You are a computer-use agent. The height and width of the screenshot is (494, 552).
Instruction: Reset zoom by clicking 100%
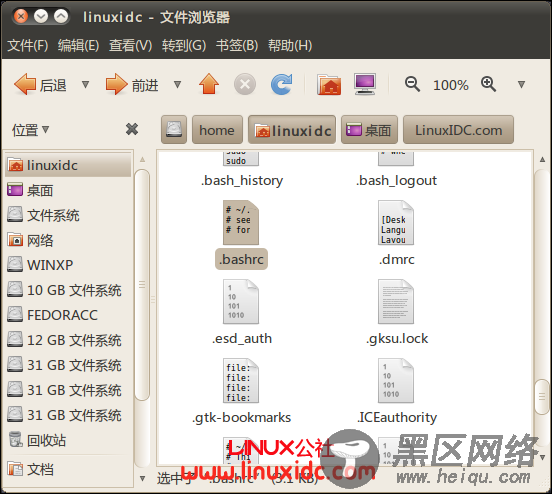(x=451, y=85)
